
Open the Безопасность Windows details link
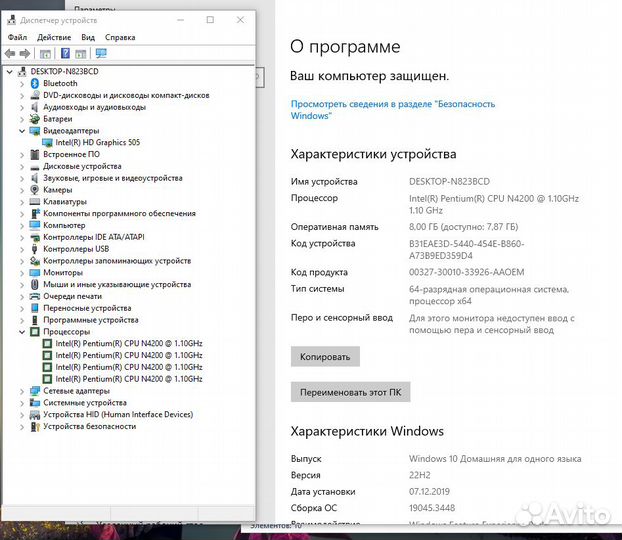click(393, 110)
